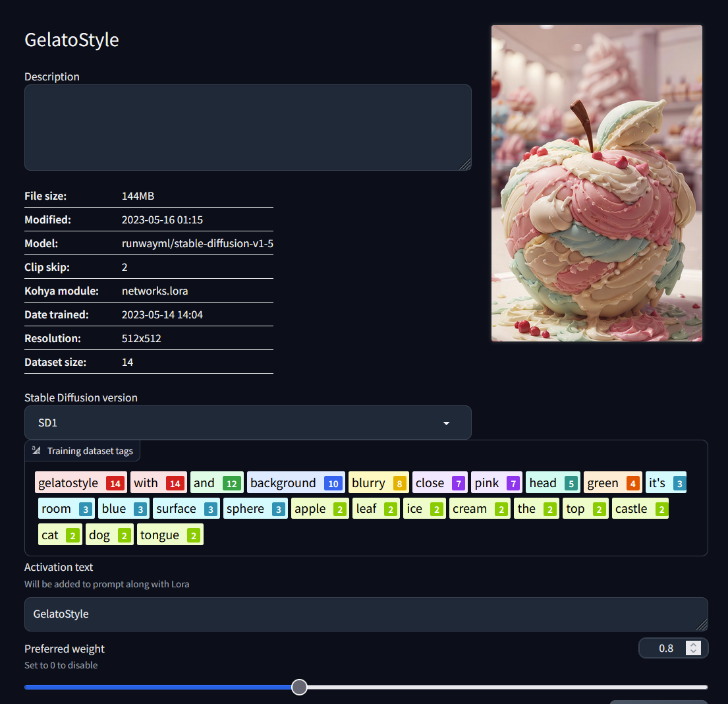Select the 'gelatostyle' tag
Image resolution: width=728 pixels, height=704 pixels.
tap(80, 482)
